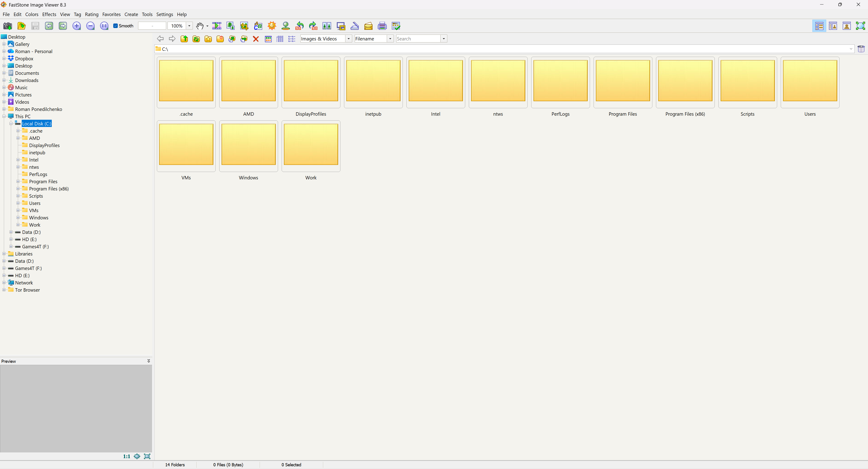The width and height of the screenshot is (868, 469).
Task: Open the Crop Board tool icon
Action: 244,26
